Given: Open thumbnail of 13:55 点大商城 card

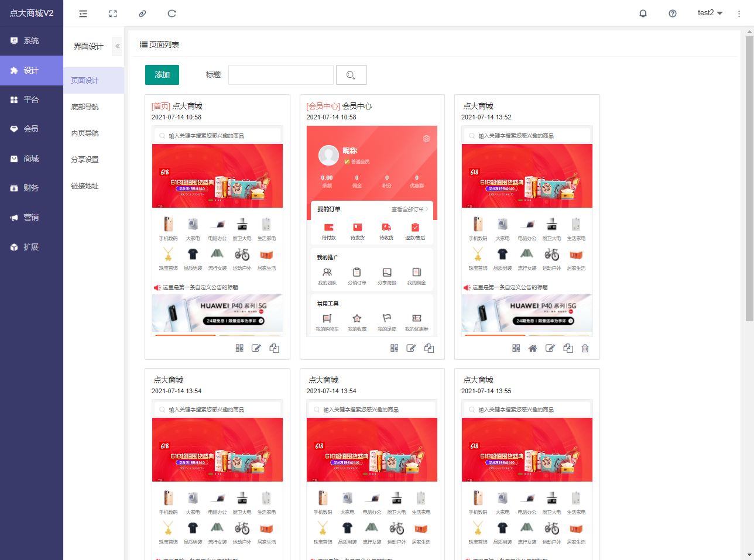Looking at the screenshot, I should [527, 479].
